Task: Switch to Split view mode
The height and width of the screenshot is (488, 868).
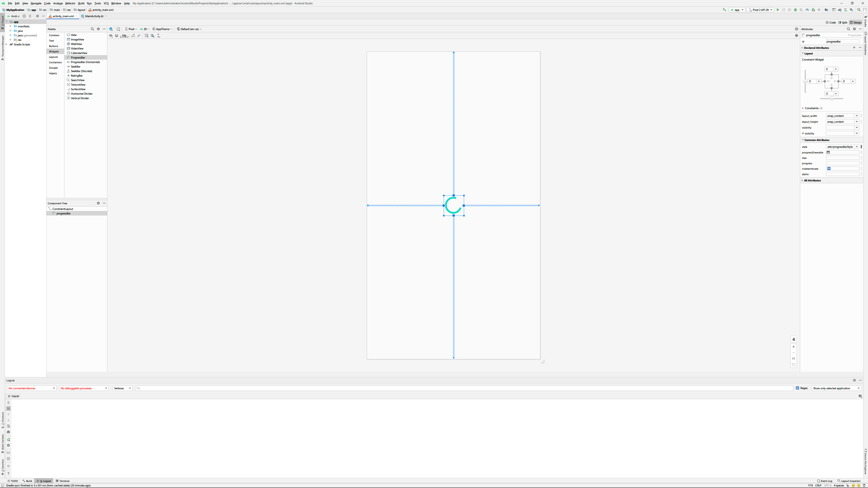Action: pyautogui.click(x=842, y=23)
